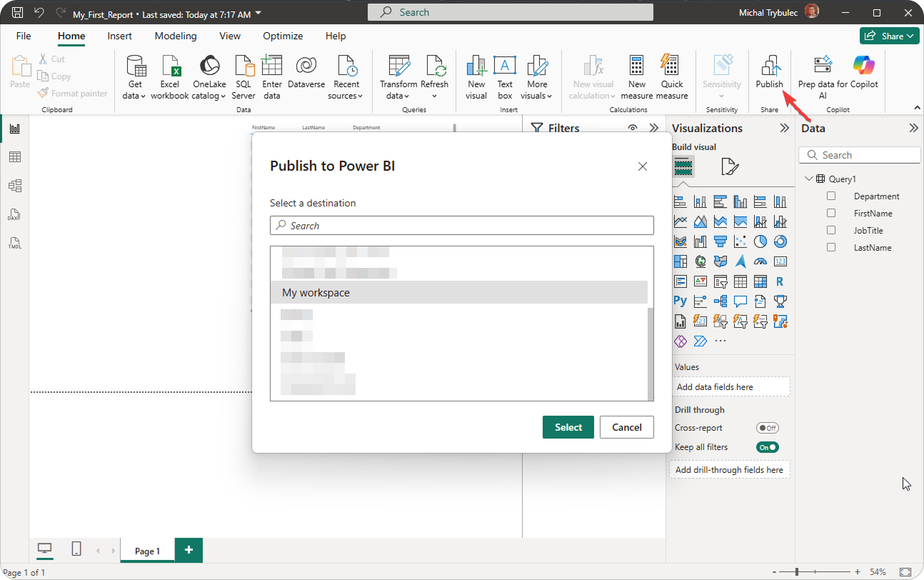This screenshot has width=924, height=580.
Task: Turn off Keep all filters toggle
Action: pos(768,447)
